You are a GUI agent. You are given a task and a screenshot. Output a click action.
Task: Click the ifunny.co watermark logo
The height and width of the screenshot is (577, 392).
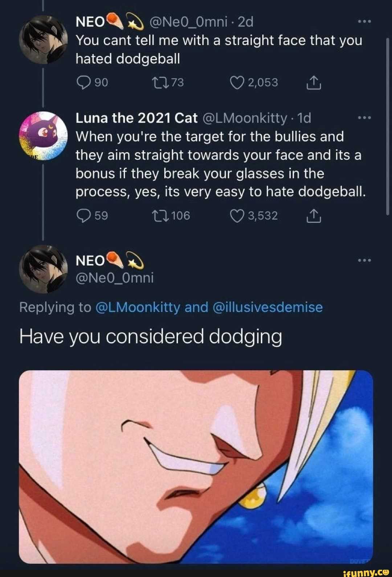click(366, 573)
